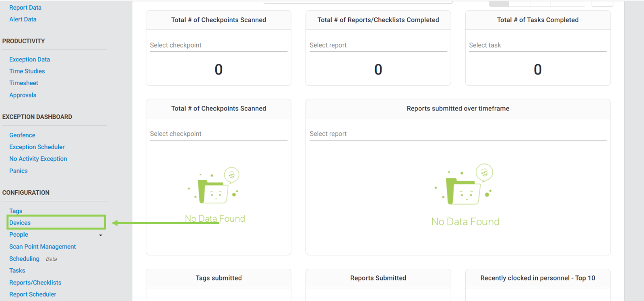The image size is (644, 301).
Task: Open the highlighted Devices configuration page
Action: pyautogui.click(x=20, y=223)
